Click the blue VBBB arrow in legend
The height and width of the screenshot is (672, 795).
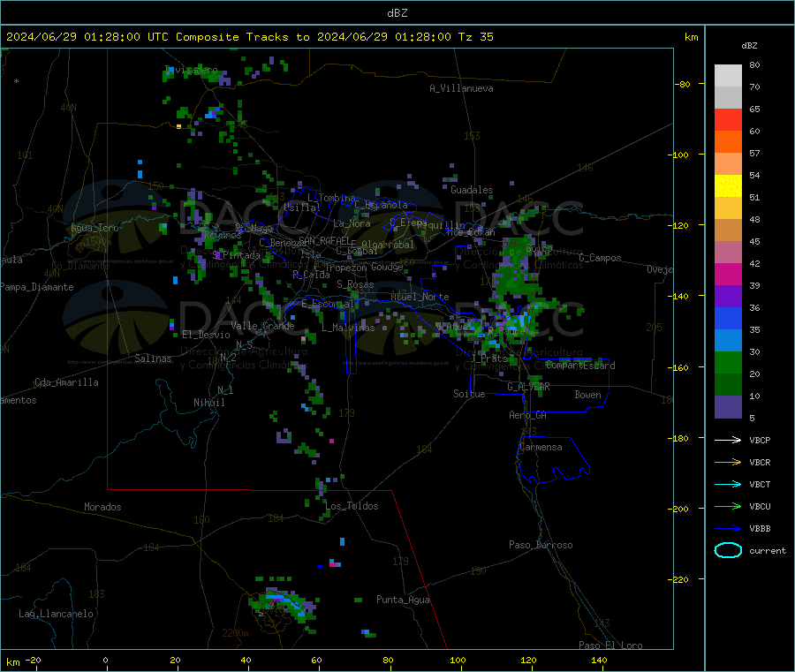[x=728, y=528]
